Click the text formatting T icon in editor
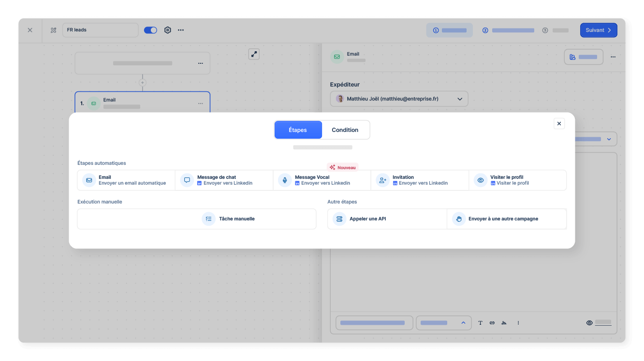Image resolution: width=644 pixels, height=361 pixels. pyautogui.click(x=480, y=322)
